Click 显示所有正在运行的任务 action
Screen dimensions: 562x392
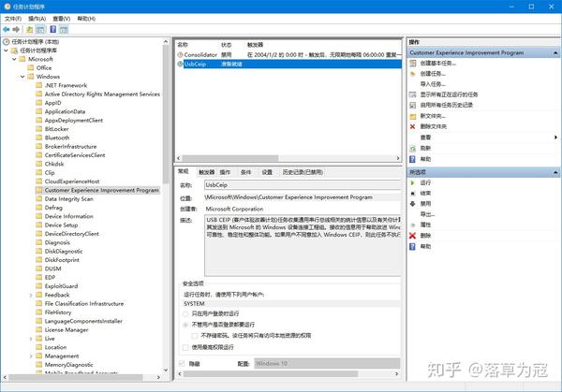449,94
